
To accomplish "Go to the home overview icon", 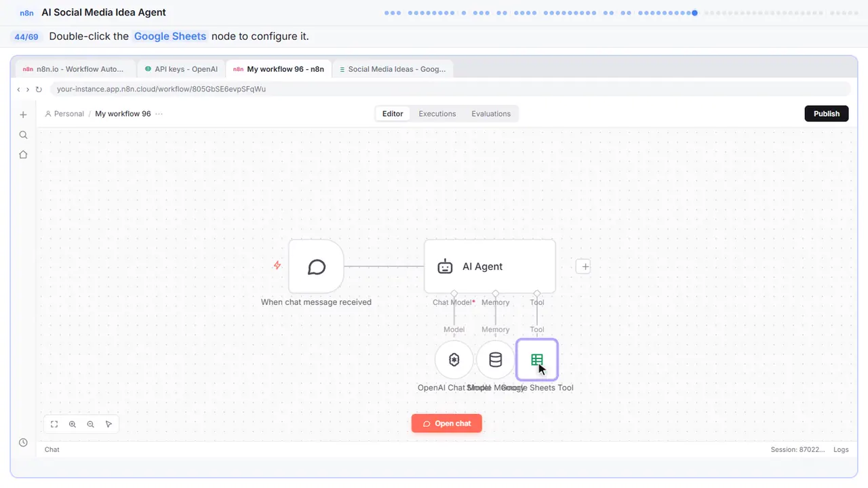I will coord(23,155).
